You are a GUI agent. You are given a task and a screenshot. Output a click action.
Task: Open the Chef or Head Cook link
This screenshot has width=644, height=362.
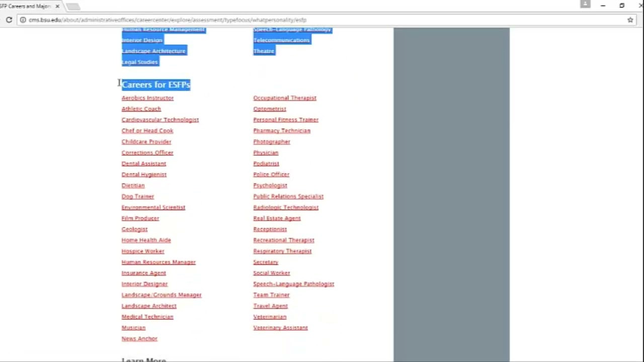(x=147, y=131)
